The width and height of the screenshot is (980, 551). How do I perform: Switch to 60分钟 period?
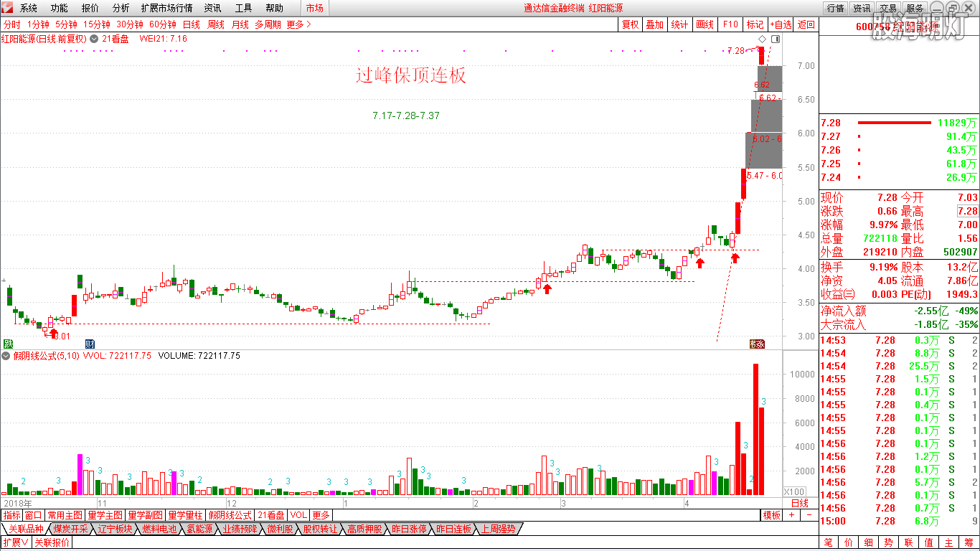[163, 24]
